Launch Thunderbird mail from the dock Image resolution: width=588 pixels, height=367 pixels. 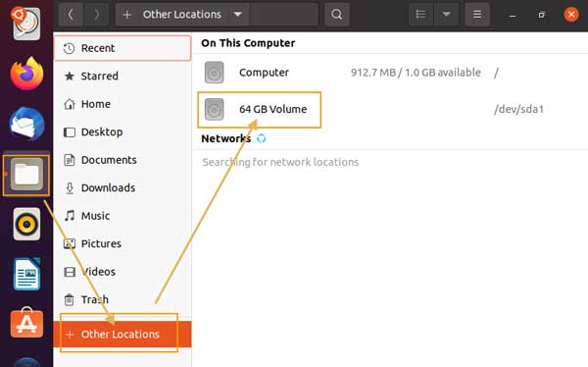click(26, 124)
